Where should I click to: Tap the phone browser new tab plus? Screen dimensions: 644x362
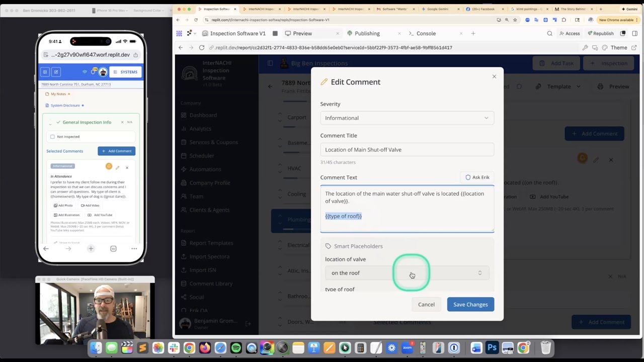pyautogui.click(x=91, y=248)
